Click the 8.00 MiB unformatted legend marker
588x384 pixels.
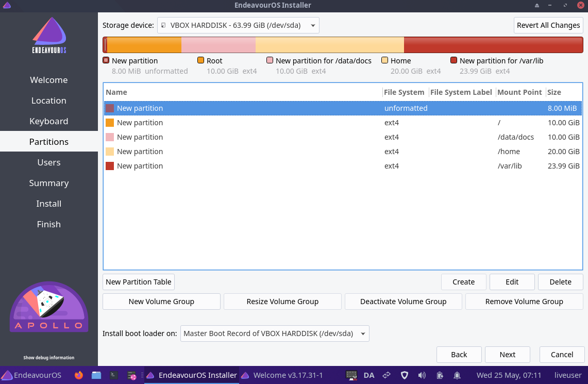[106, 60]
